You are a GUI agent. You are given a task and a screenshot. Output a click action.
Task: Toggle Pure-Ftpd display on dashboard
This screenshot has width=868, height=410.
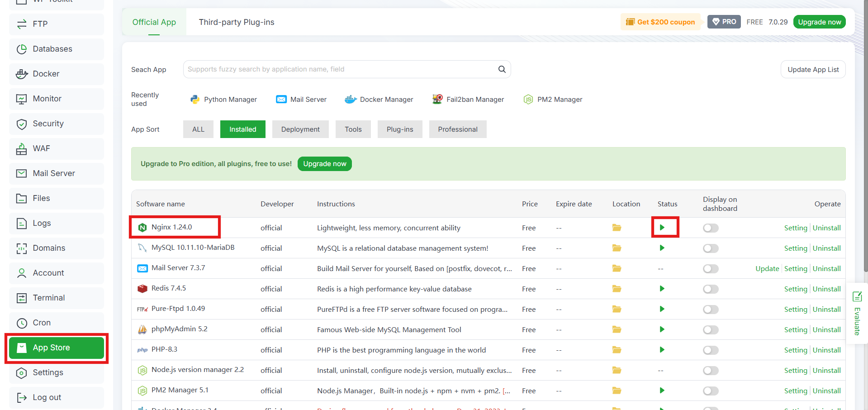point(711,310)
